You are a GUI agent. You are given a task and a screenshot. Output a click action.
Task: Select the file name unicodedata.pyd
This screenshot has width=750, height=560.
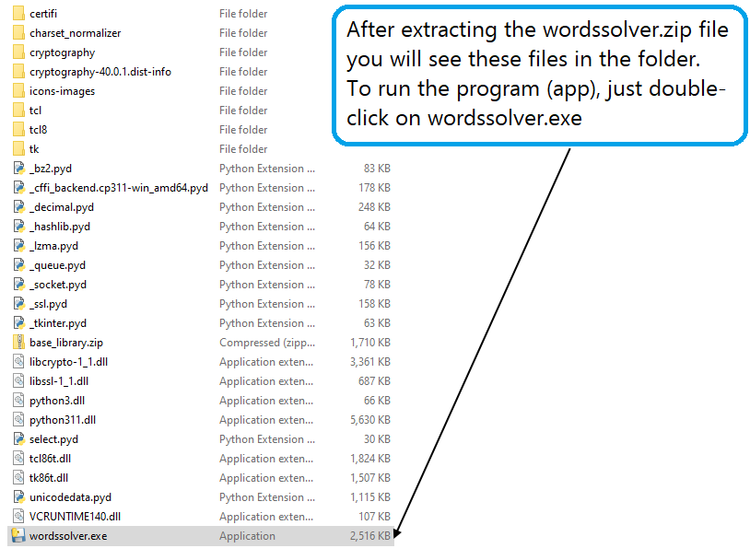pyautogui.click(x=70, y=497)
